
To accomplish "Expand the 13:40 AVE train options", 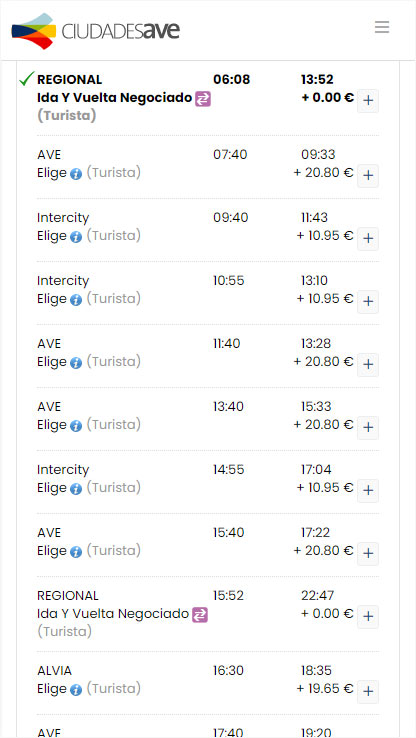I will click(368, 428).
